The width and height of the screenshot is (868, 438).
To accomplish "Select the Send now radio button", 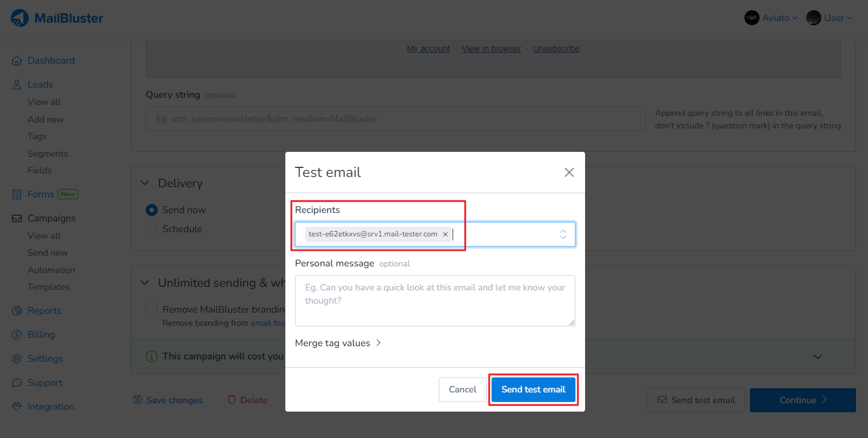I will tap(151, 210).
